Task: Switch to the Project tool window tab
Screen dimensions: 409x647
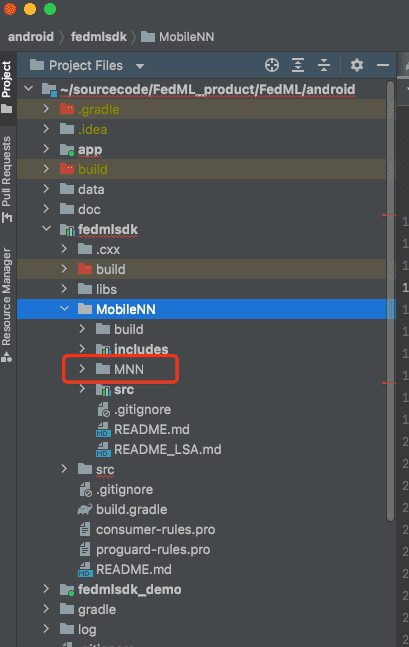Action: (7, 86)
